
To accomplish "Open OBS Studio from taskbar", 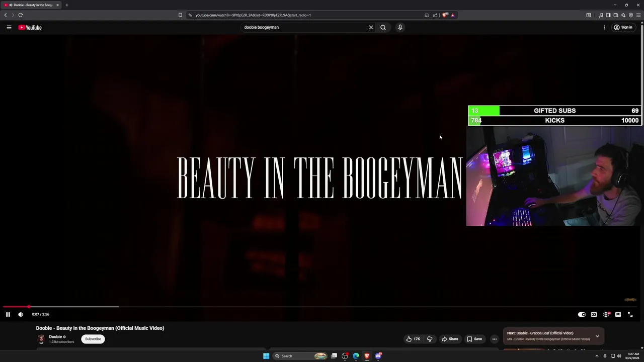I will [x=345, y=356].
